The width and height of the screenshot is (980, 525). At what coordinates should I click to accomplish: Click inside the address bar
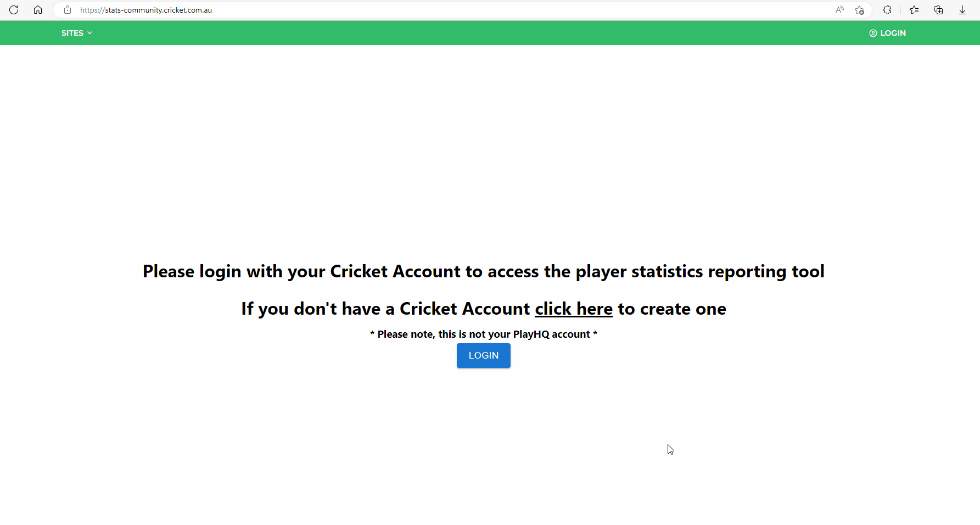coord(329,9)
